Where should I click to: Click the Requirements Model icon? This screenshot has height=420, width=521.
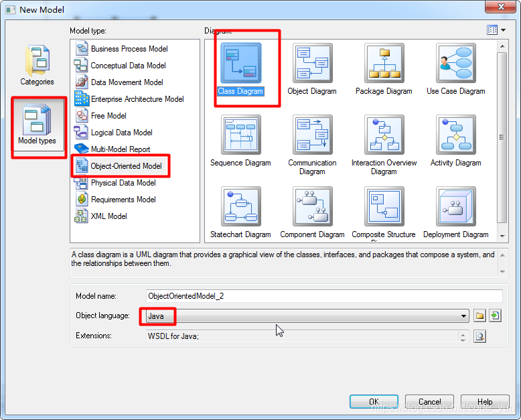pyautogui.click(x=82, y=199)
